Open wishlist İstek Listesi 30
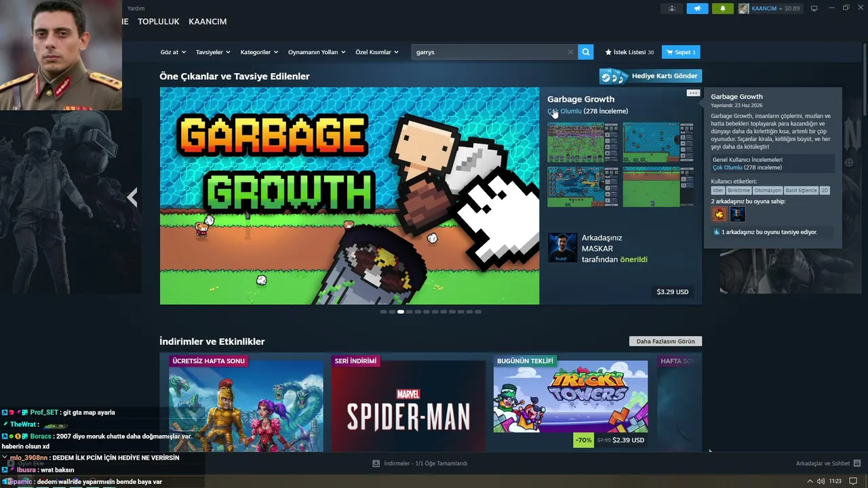The height and width of the screenshot is (488, 868). coord(629,52)
